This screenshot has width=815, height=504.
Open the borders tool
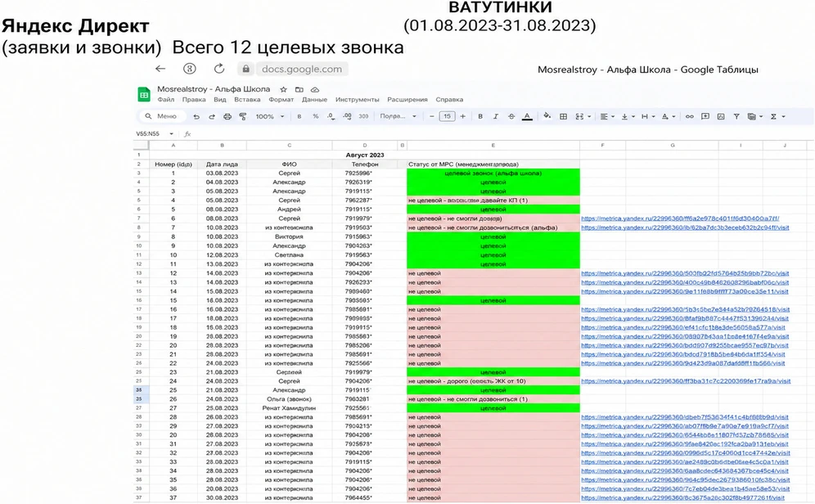pyautogui.click(x=563, y=116)
